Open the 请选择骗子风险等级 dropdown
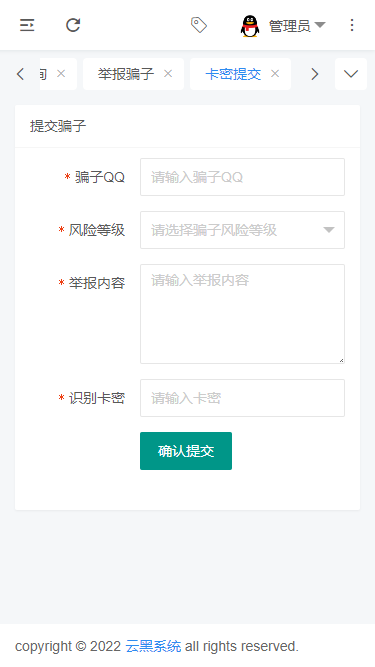Image resolution: width=375 pixels, height=667 pixels. (242, 230)
